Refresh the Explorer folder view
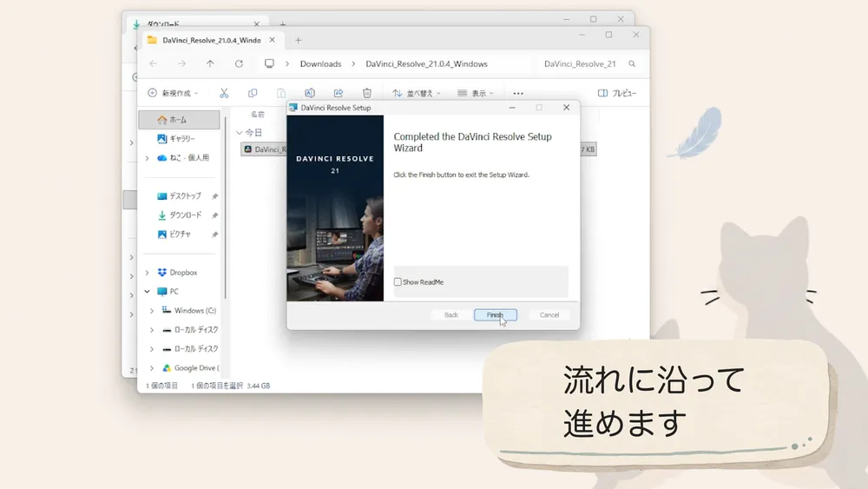Screen dimensions: 868x489 point(239,63)
